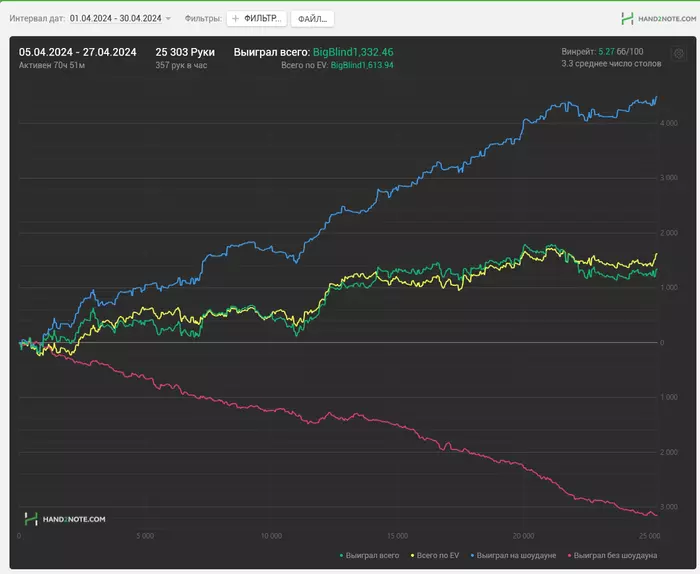The width and height of the screenshot is (700, 574).
Task: Expand the date interval dropdown arrow
Action: (168, 18)
